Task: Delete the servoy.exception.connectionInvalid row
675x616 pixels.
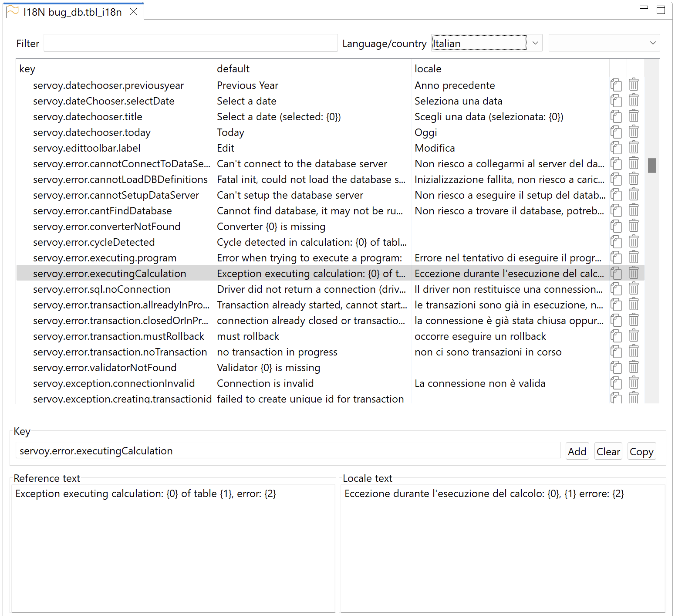Action: click(634, 383)
